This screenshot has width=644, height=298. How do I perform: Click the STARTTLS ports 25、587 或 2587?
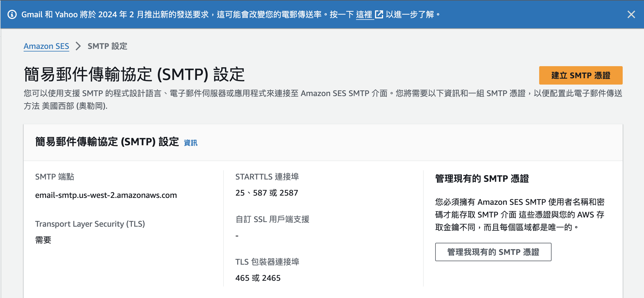267,193
